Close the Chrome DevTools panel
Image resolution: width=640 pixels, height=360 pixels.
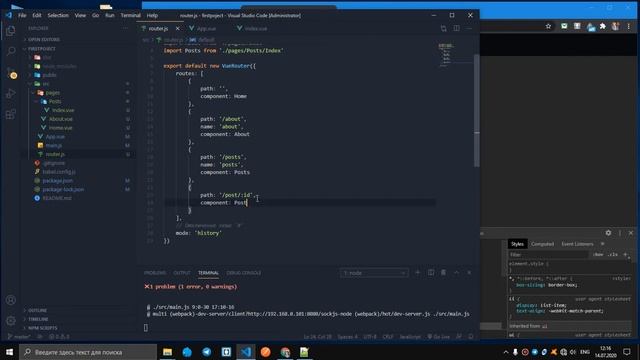click(x=631, y=233)
